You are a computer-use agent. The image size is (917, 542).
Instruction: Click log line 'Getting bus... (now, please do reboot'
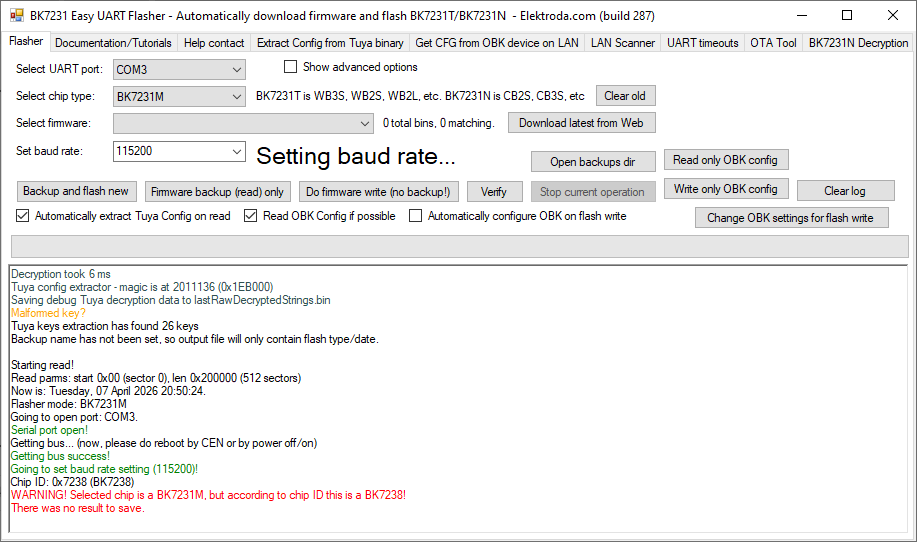coord(164,443)
